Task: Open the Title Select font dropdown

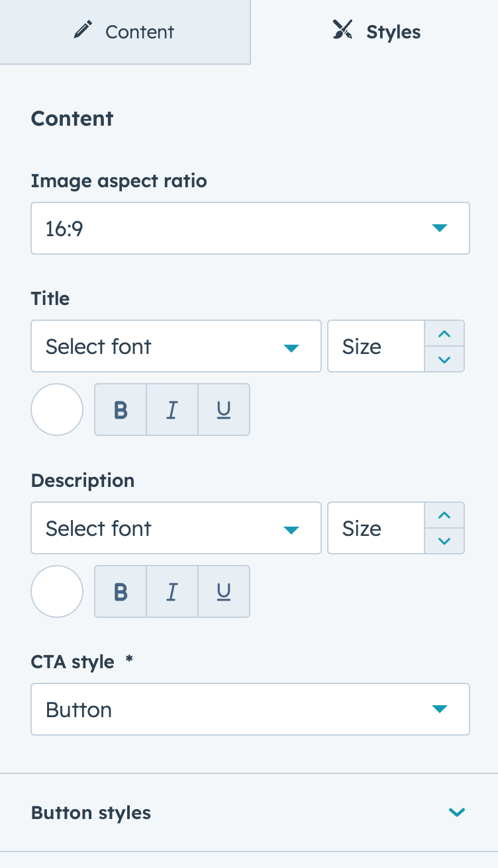Action: click(x=176, y=346)
